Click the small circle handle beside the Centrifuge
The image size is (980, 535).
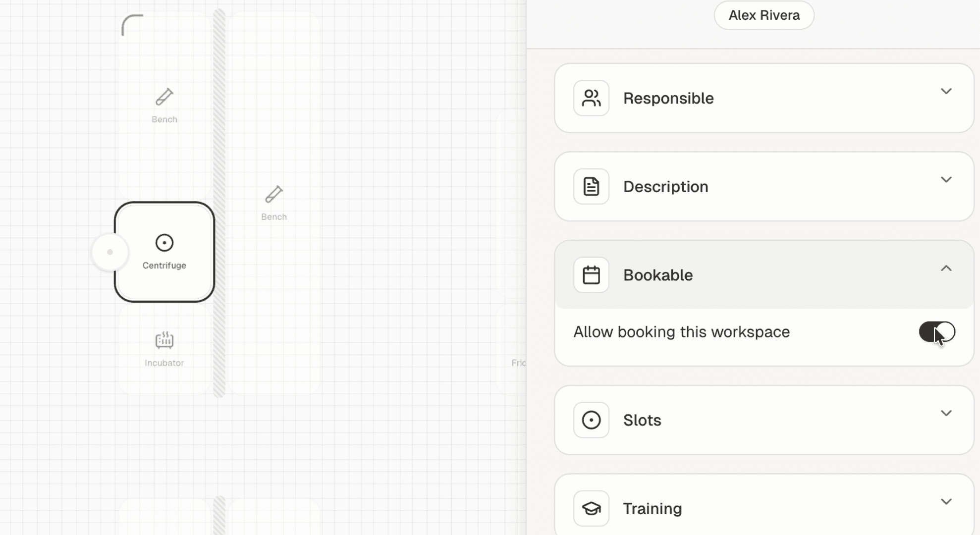point(109,252)
